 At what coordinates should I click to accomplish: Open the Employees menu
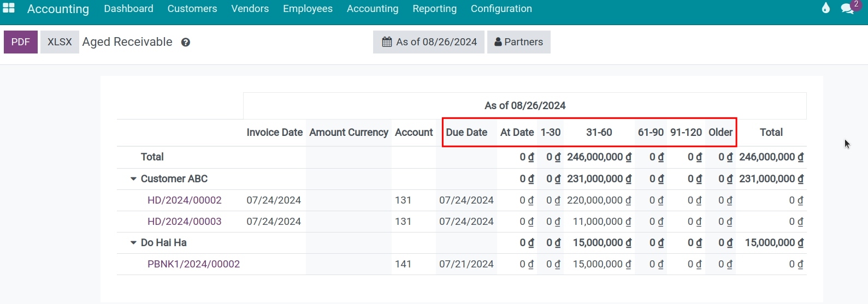[x=308, y=9]
